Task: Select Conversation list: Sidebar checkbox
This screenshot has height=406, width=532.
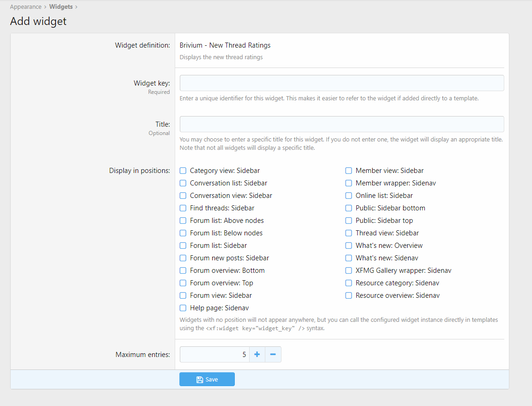Action: [x=183, y=183]
